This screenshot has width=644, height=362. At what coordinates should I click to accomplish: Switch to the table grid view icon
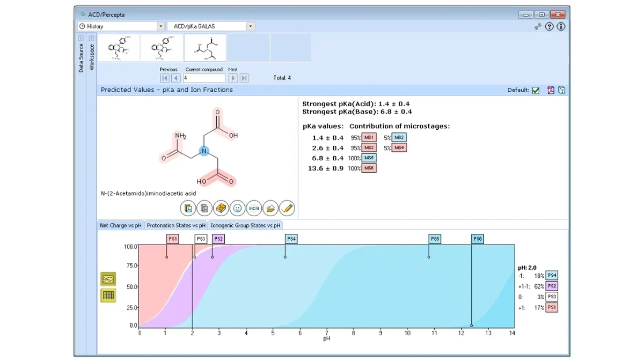point(108,295)
